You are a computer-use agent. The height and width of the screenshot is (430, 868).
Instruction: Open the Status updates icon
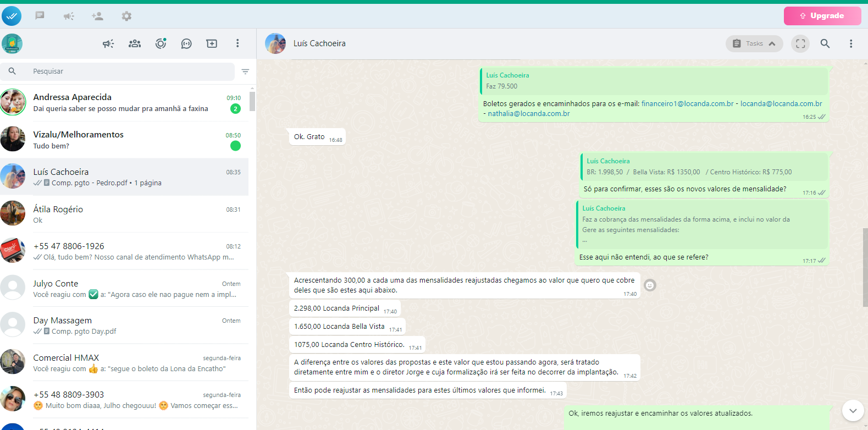pos(161,43)
